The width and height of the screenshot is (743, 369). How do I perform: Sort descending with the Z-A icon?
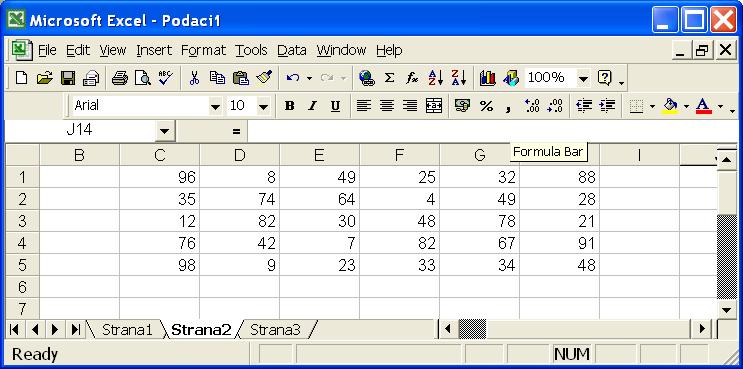[x=459, y=78]
